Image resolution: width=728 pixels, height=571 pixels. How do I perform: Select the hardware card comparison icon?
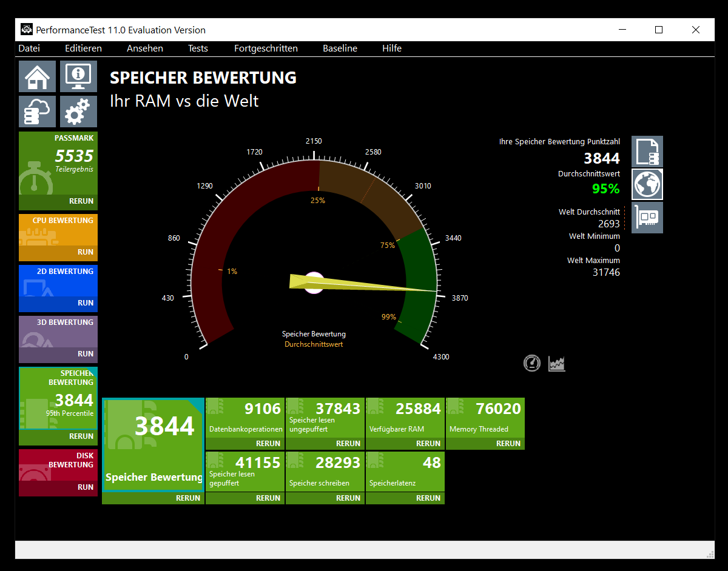[647, 218]
